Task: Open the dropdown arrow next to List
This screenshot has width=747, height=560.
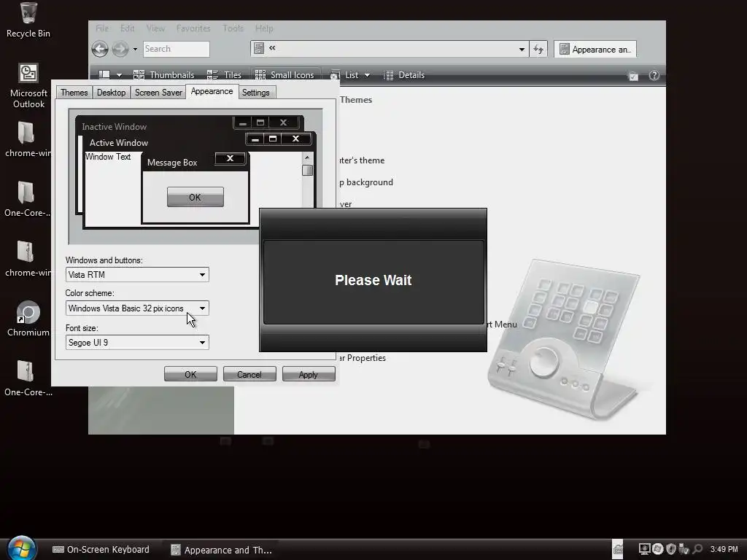Action: click(x=368, y=75)
